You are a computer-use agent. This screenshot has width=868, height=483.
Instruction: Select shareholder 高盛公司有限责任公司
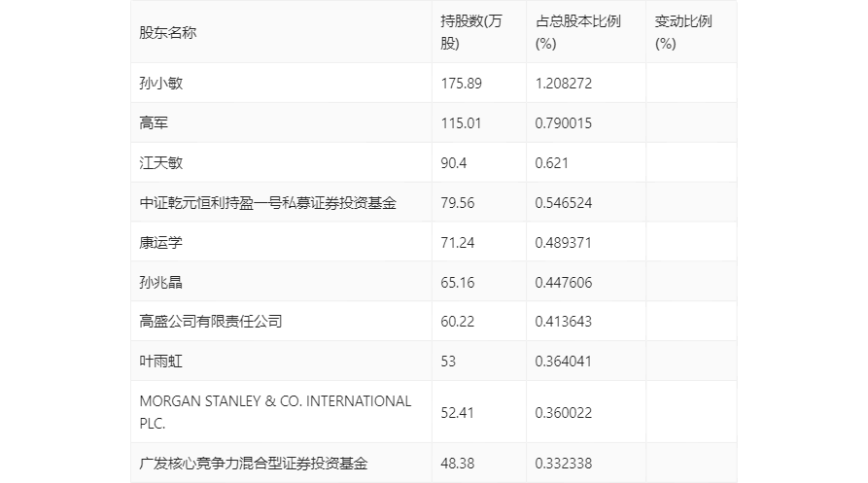tap(210, 321)
